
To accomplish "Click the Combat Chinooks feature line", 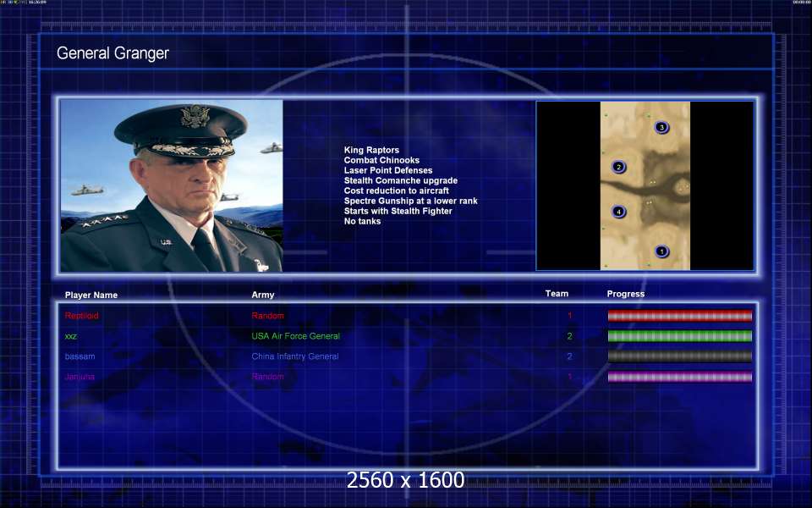I will click(x=381, y=160).
